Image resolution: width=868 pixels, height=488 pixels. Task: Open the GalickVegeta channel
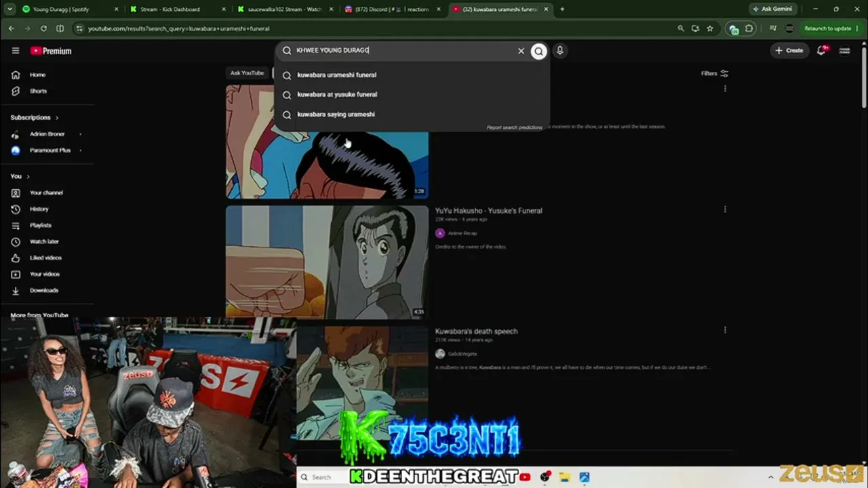[462, 354]
